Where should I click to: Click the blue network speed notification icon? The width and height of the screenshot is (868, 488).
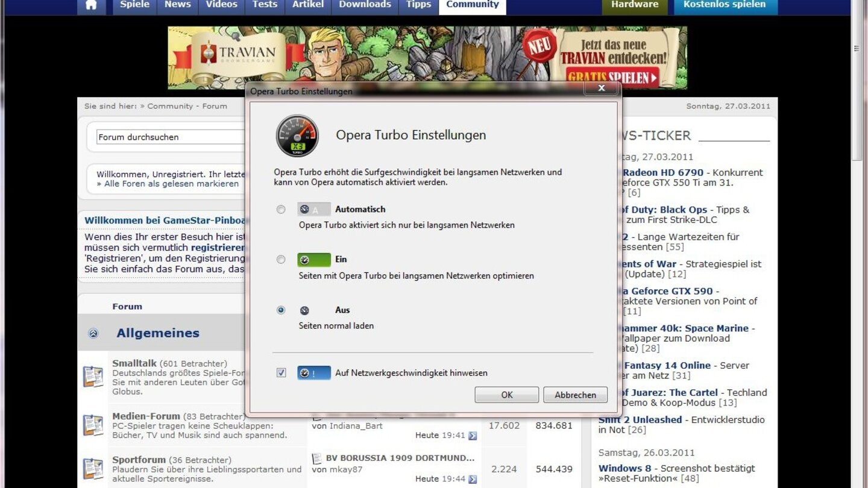coord(313,373)
